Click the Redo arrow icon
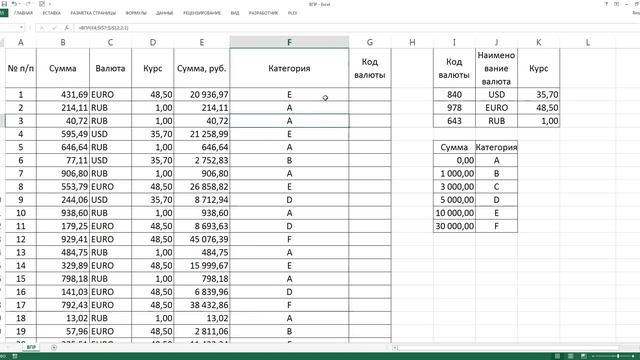Viewport: 640px width, 360px height. tap(28, 4)
